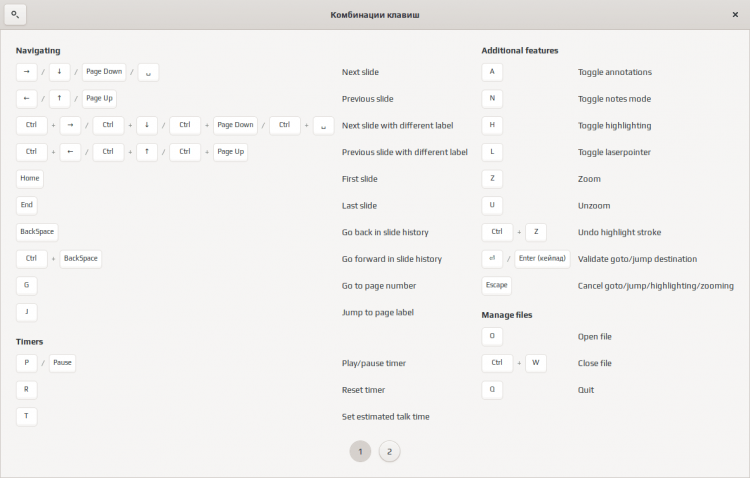Click the Pause key icon under Timers
Viewport: 750px width, 478px height.
click(x=62, y=363)
